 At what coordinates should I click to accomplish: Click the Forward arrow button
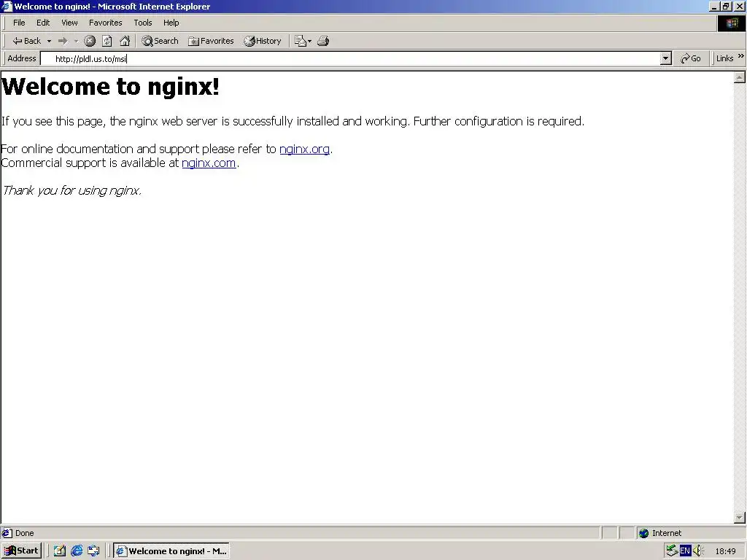[63, 41]
